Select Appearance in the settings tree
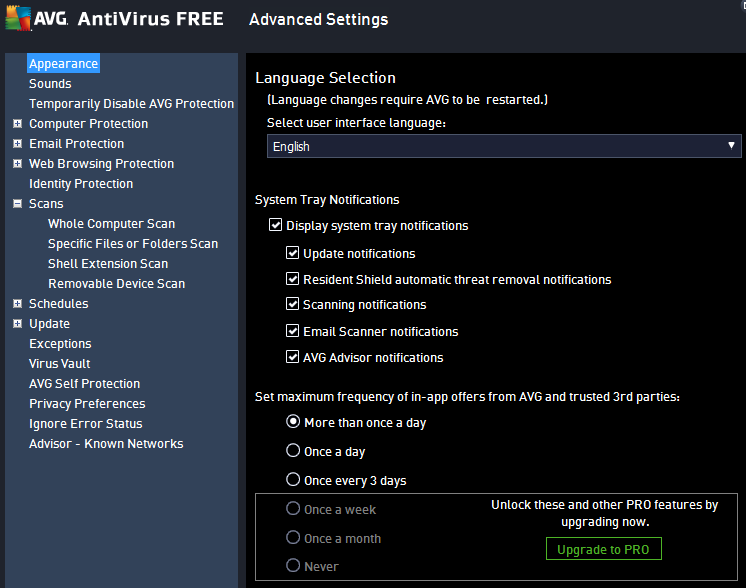This screenshot has width=746, height=588. coord(63,63)
